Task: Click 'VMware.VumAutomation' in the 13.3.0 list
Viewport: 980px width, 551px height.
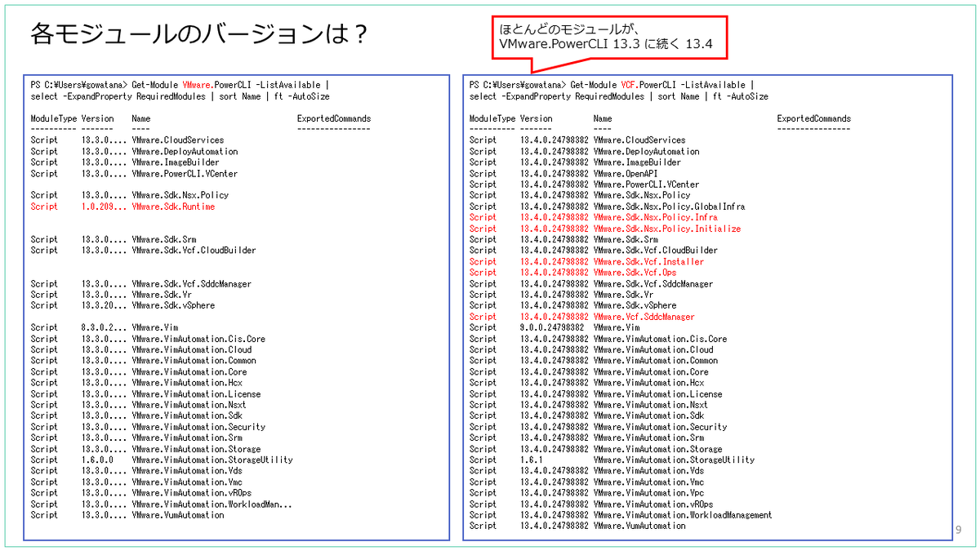Action: 176,515
